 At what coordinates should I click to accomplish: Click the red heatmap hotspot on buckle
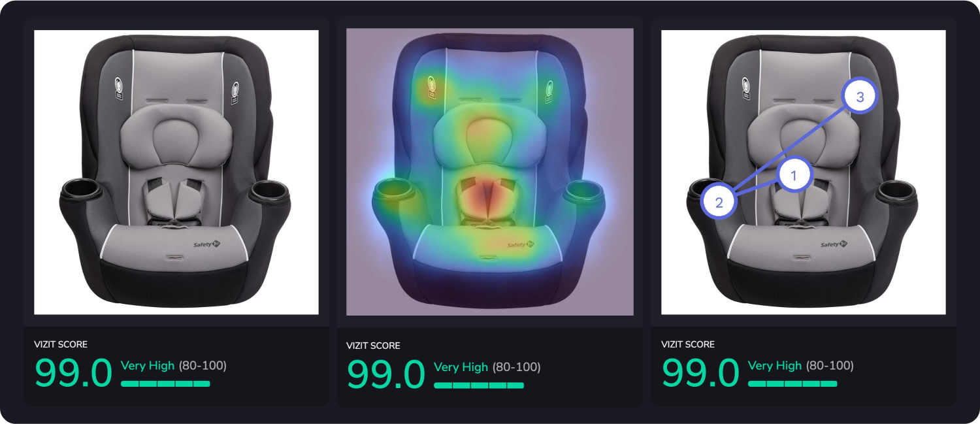(x=486, y=196)
